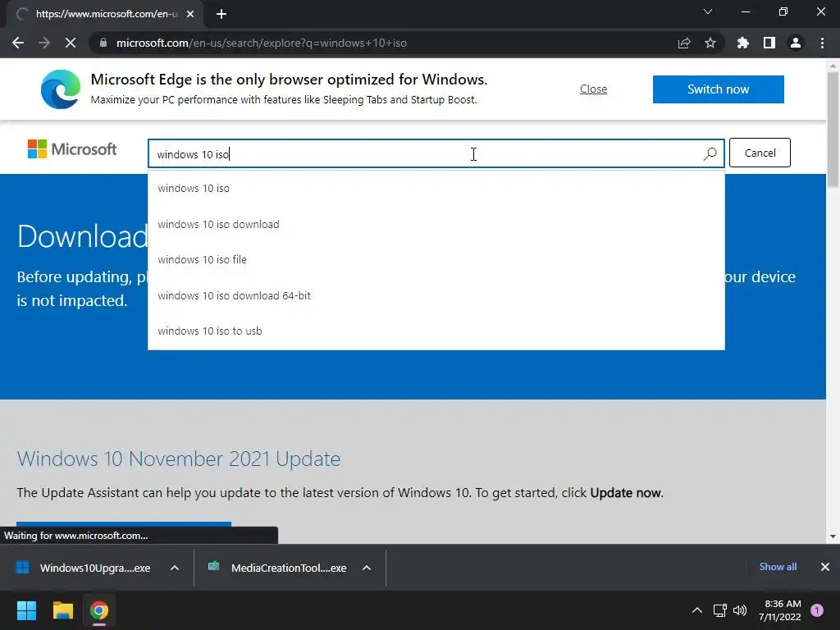Open the tab search dropdown
Screen dimensions: 840x630
[708, 11]
